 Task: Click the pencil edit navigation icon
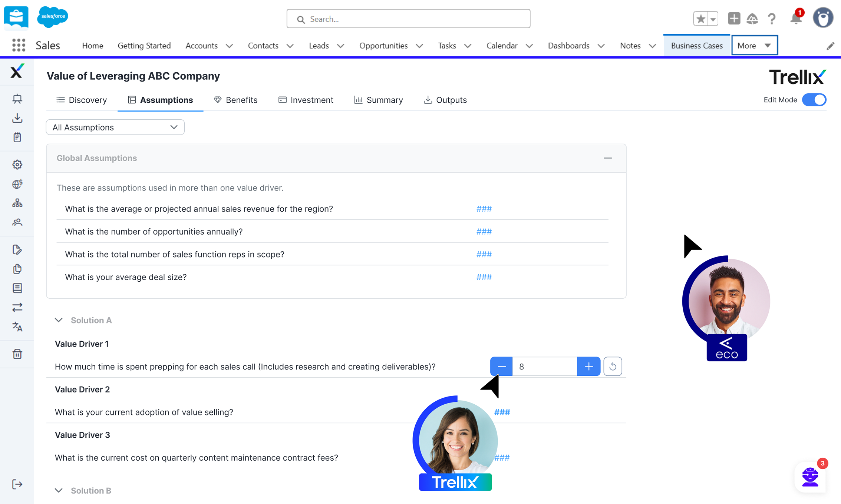[x=830, y=46]
